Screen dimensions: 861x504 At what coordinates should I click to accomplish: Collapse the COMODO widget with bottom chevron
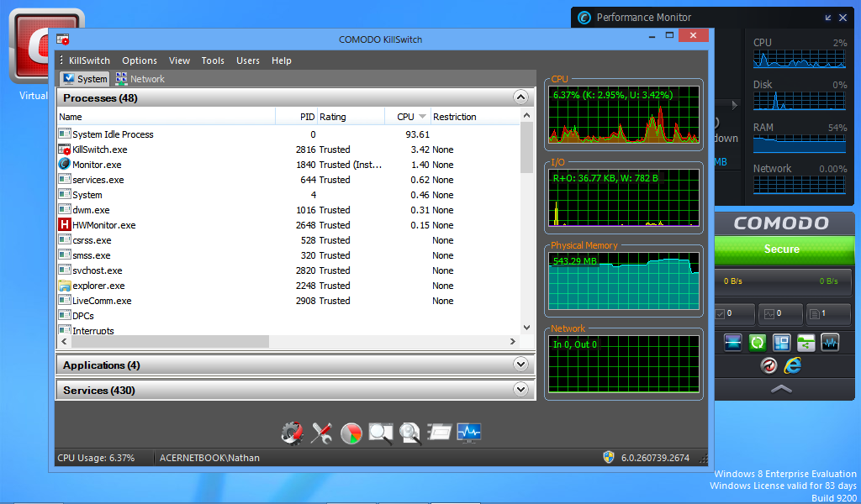coord(781,389)
